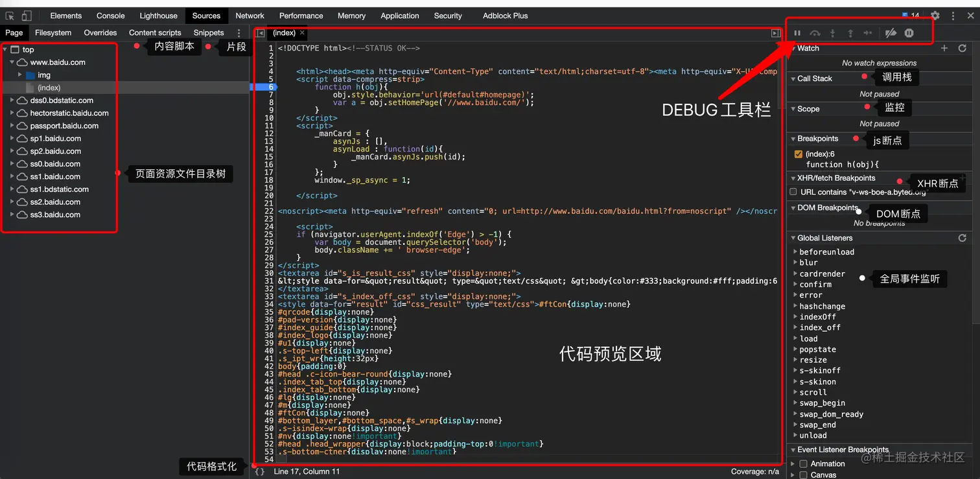Image resolution: width=980 pixels, height=479 pixels.
Task: Add a watch expression with plus icon
Action: coord(944,48)
